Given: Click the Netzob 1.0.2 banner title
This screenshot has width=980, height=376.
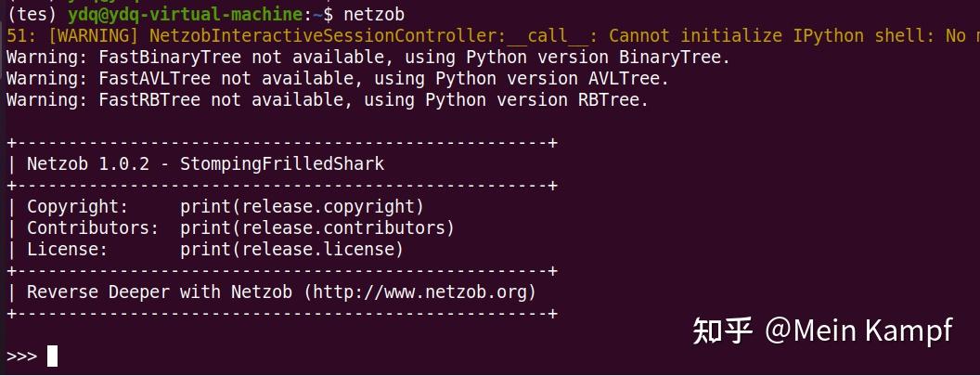Looking at the screenshot, I should pos(205,164).
